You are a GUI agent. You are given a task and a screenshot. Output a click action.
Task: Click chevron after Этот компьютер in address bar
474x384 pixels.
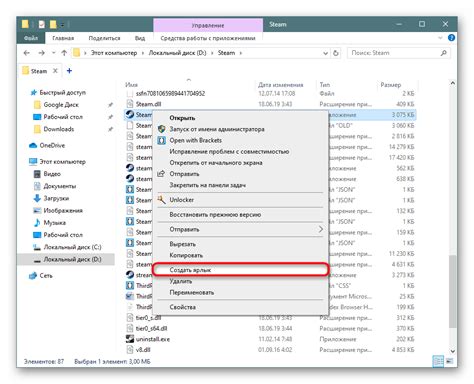click(x=143, y=53)
